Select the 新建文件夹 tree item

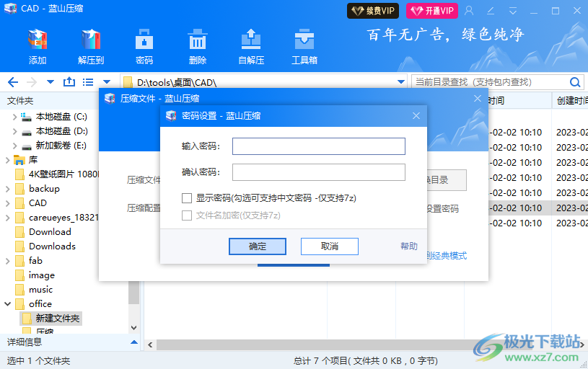tap(51, 319)
